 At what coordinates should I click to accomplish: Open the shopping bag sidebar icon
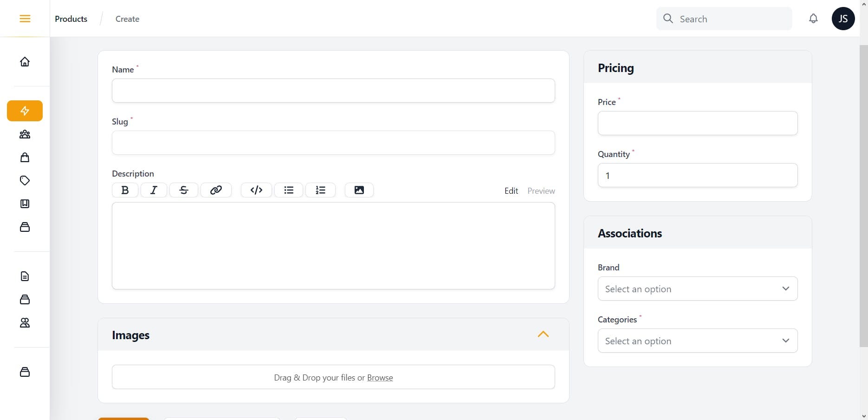(25, 157)
